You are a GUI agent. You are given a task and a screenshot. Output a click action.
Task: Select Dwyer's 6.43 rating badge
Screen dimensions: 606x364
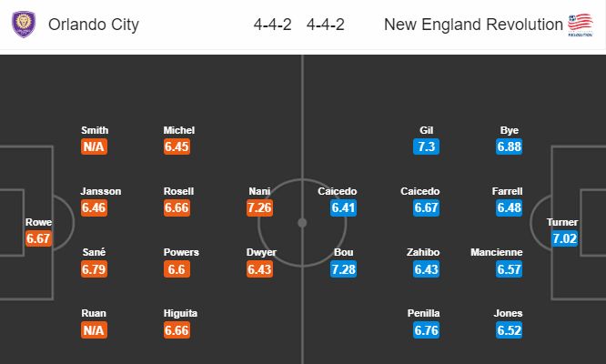(259, 269)
